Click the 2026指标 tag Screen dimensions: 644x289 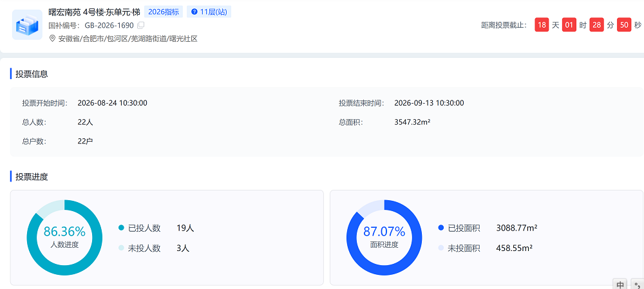pyautogui.click(x=164, y=12)
